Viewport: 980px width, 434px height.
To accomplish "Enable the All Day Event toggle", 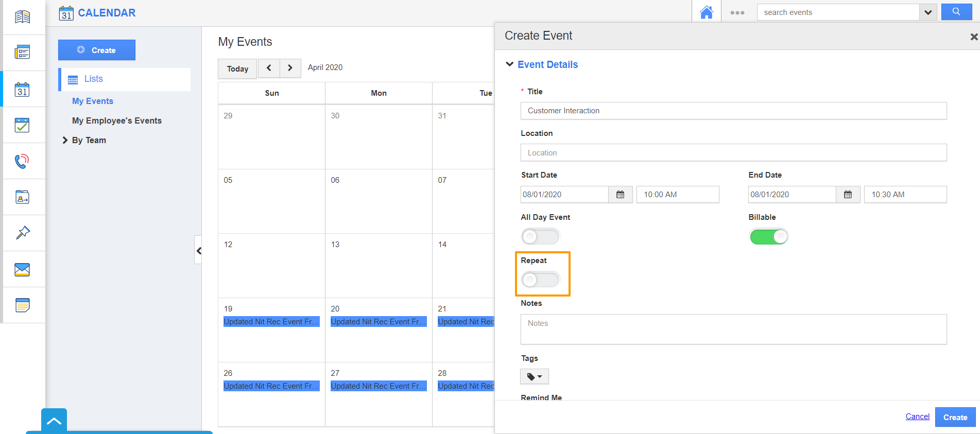I will click(x=540, y=237).
